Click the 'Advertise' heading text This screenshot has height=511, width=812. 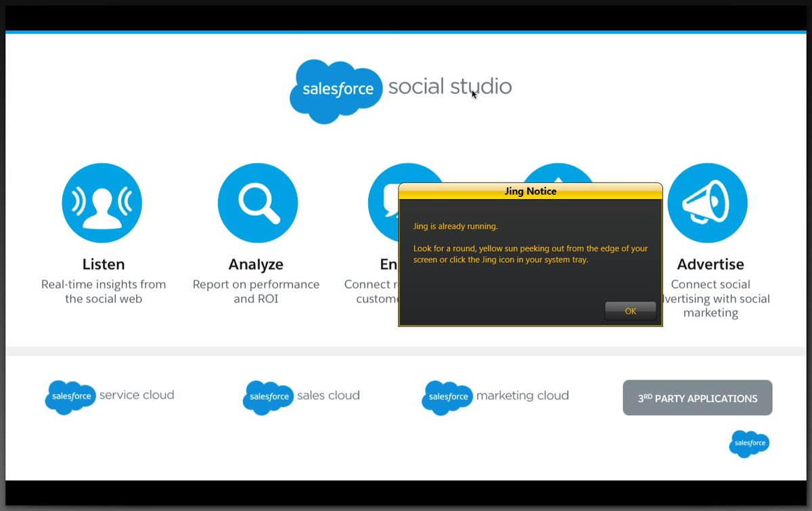click(710, 264)
